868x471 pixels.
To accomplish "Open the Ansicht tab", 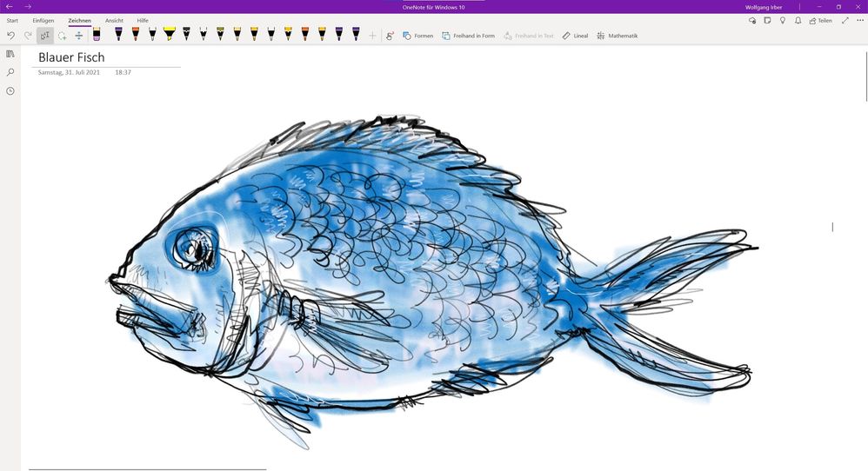I will point(114,21).
